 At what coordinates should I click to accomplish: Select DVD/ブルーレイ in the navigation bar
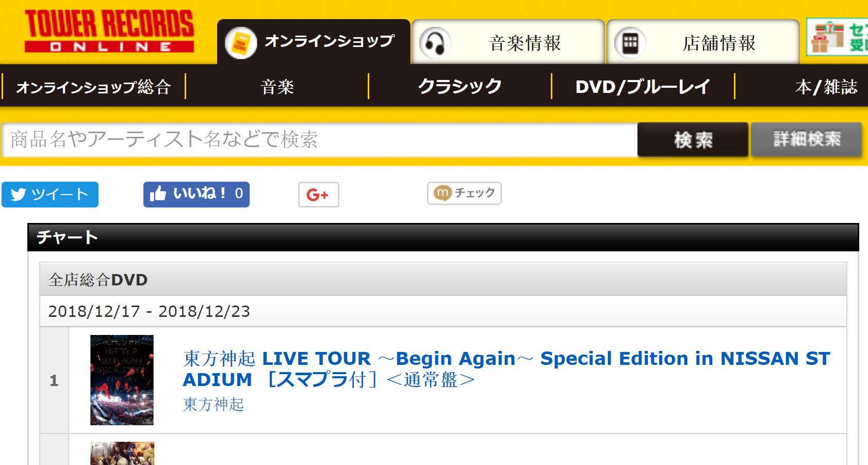click(643, 87)
